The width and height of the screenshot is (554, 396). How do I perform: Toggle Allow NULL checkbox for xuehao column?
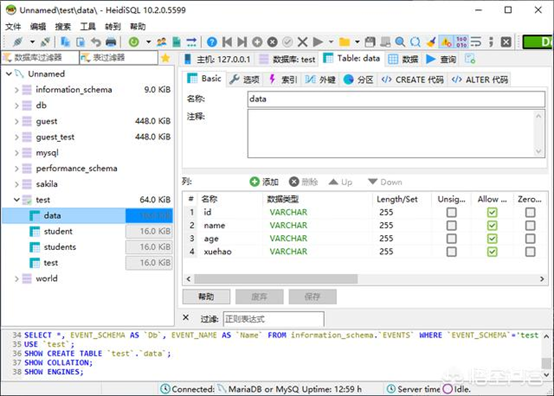pos(492,252)
